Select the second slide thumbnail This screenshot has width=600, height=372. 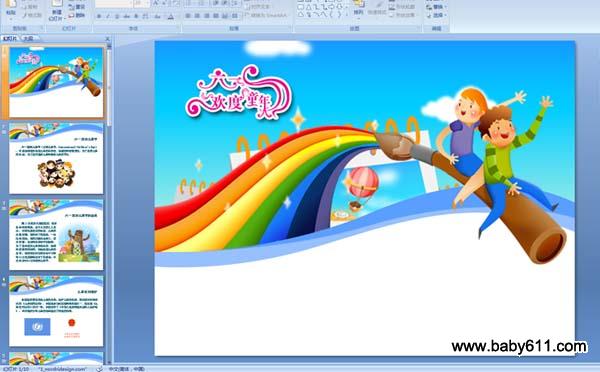(56, 158)
